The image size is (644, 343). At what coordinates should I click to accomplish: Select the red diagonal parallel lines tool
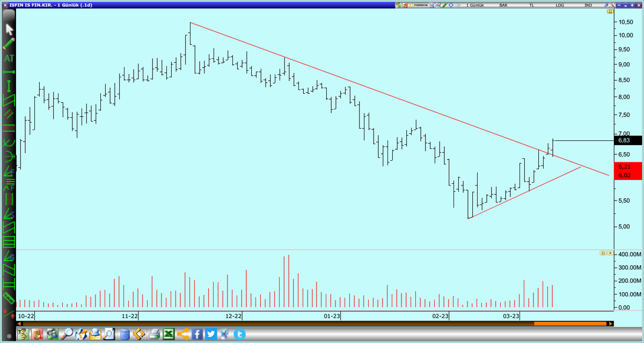[x=9, y=114]
